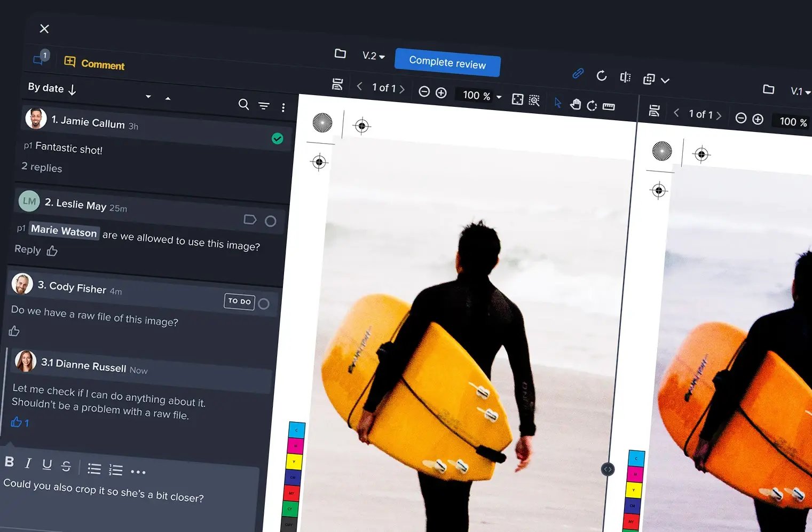Open the compare mode dropdown chevron

pyautogui.click(x=665, y=81)
